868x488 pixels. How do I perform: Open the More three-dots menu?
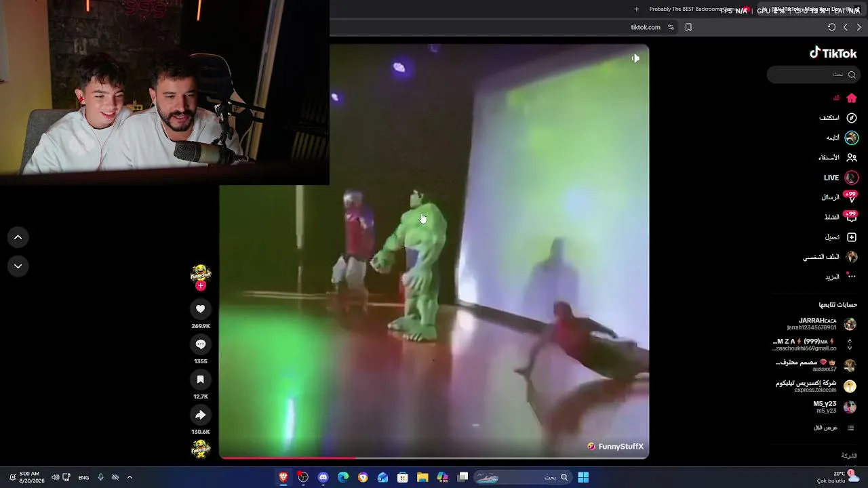852,277
